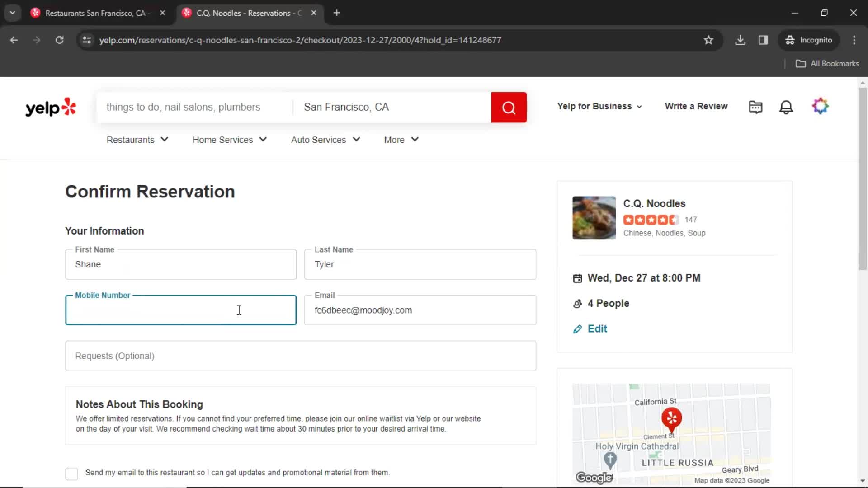Click the San Francisco, CA location field

392,108
